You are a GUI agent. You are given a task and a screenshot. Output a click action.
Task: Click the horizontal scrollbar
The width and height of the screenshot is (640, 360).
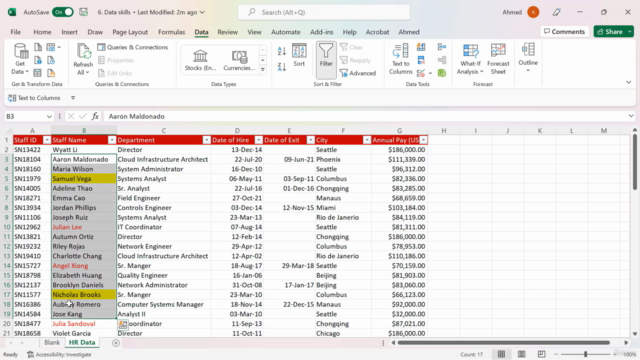click(504, 343)
